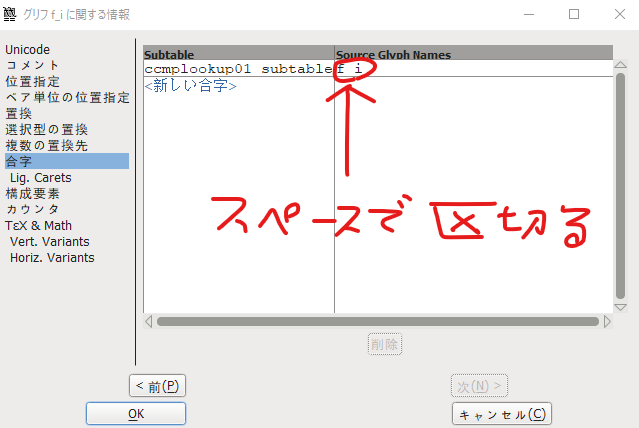Open the コメント section

coord(32,65)
